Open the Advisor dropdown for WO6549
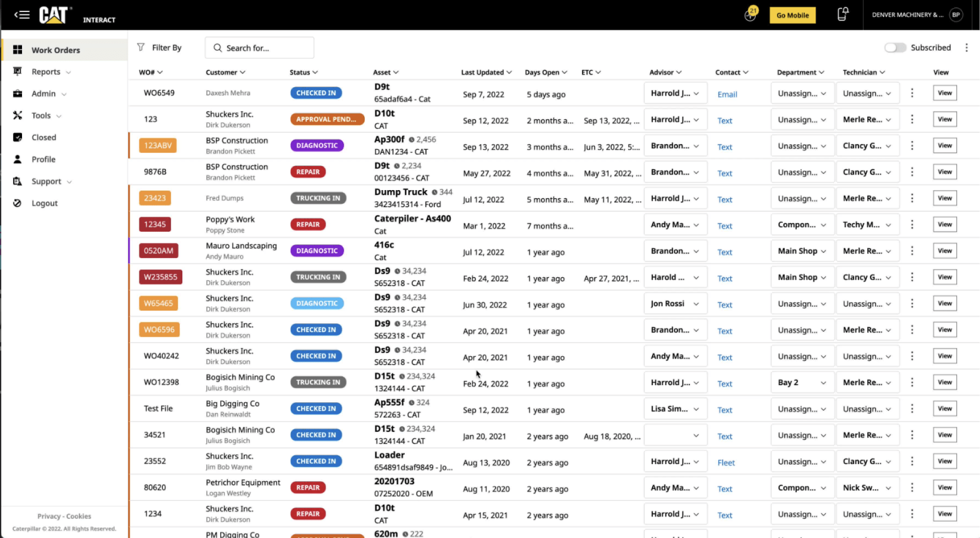The width and height of the screenshot is (980, 538). tap(675, 93)
